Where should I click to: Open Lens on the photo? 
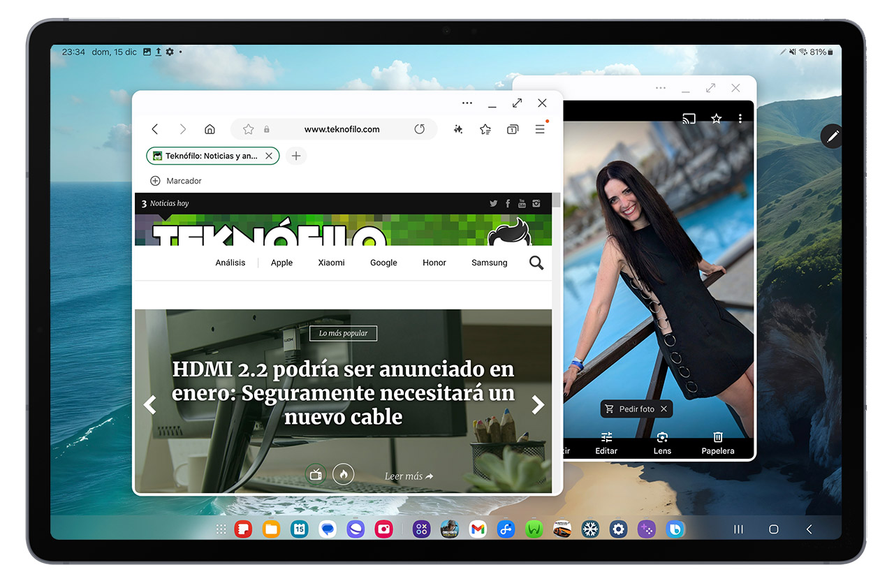[x=662, y=443]
